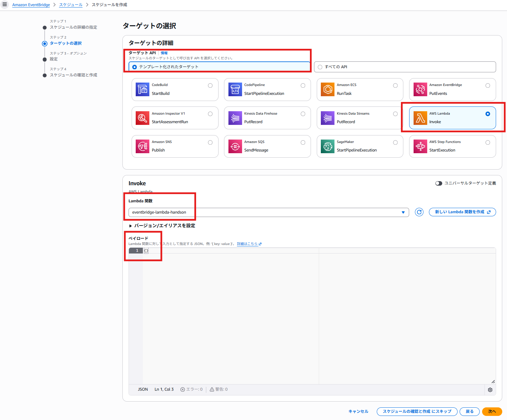This screenshot has width=507, height=420.
Task: Click the editor warning count indicator
Action: click(219, 389)
